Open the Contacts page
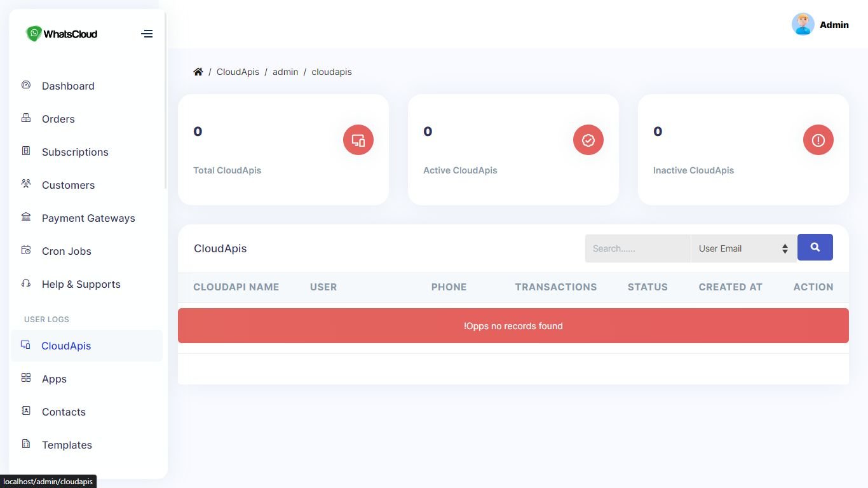Viewport: 868px width, 488px height. [64, 412]
